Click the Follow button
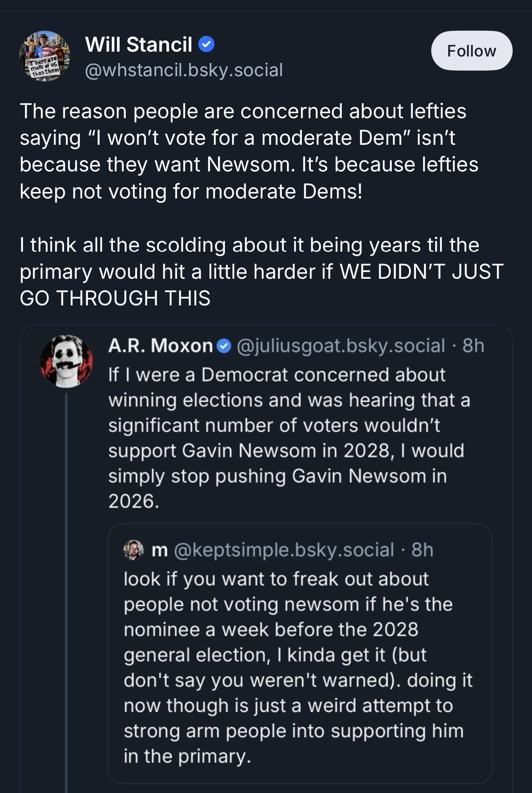Image resolution: width=532 pixels, height=793 pixels. pyautogui.click(x=471, y=51)
